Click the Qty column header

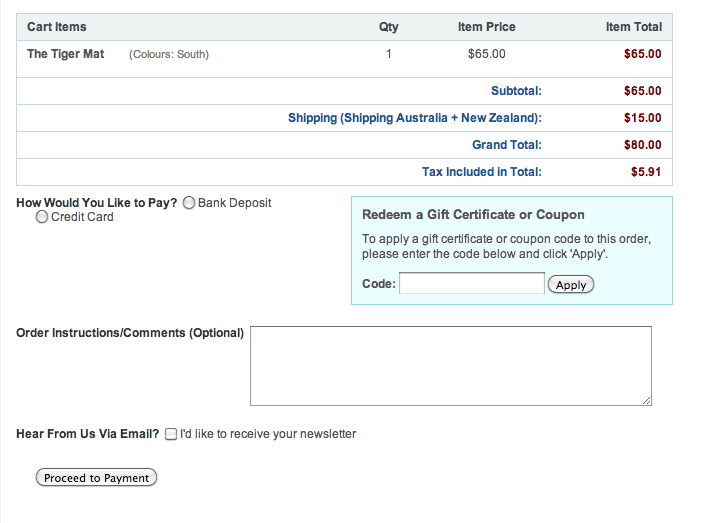pyautogui.click(x=389, y=27)
